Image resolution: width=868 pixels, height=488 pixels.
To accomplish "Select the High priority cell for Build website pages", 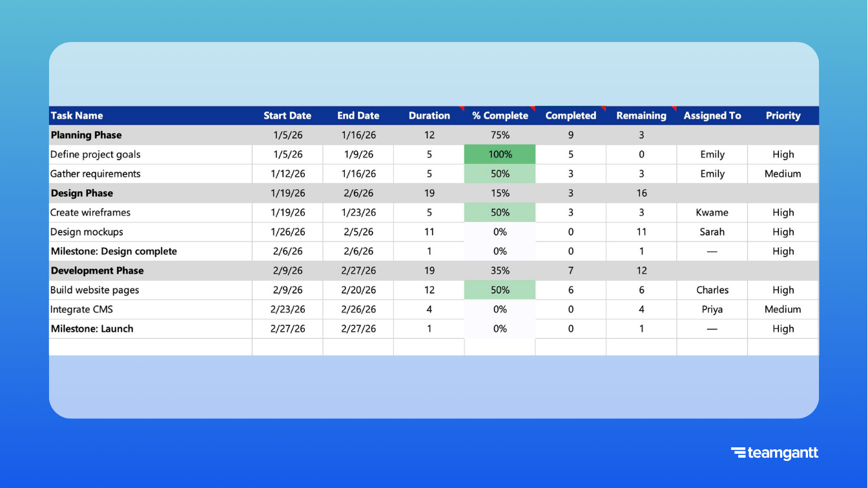I will click(x=783, y=290).
